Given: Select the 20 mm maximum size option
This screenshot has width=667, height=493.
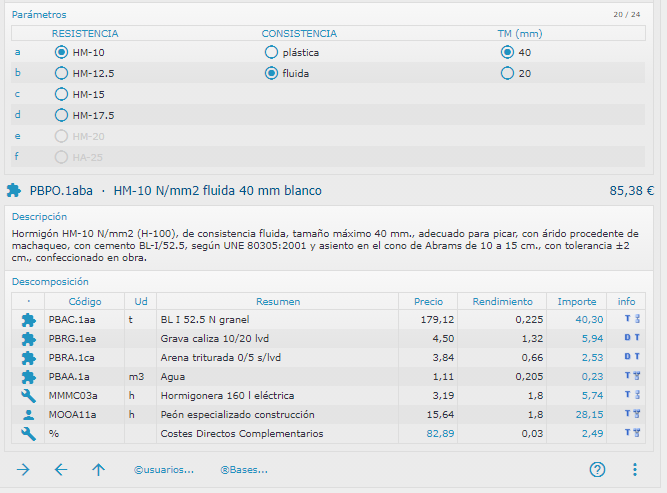Looking at the screenshot, I should click(x=507, y=73).
